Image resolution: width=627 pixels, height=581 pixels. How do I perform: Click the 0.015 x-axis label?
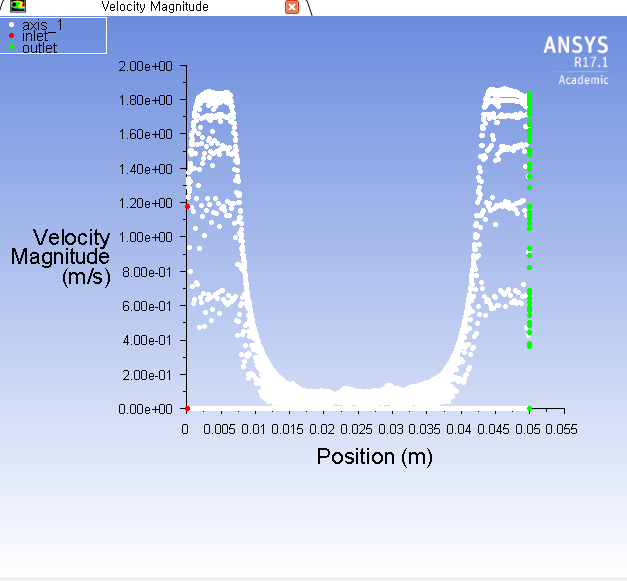tap(288, 429)
